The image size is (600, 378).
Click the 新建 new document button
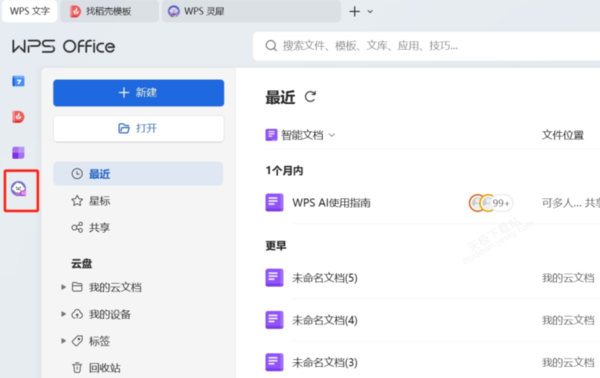pos(139,93)
